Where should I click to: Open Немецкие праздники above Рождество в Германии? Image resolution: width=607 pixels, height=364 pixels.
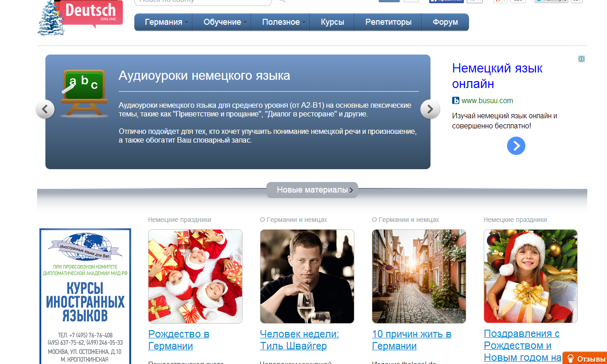coord(180,220)
